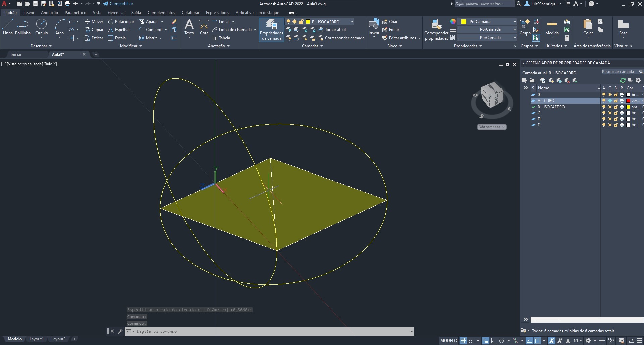The height and width of the screenshot is (345, 644).
Task: Expand the Bloco panel
Action: tap(394, 46)
